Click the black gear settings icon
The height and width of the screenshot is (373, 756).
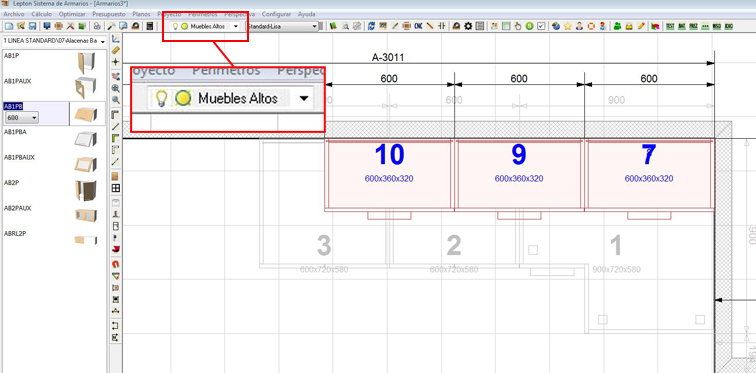click(x=468, y=26)
